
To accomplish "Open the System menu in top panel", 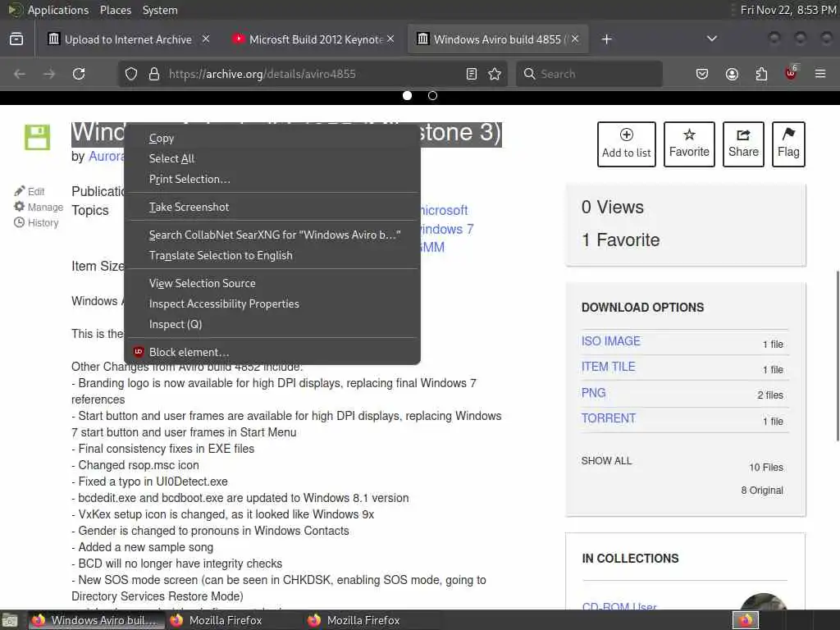I will click(160, 10).
